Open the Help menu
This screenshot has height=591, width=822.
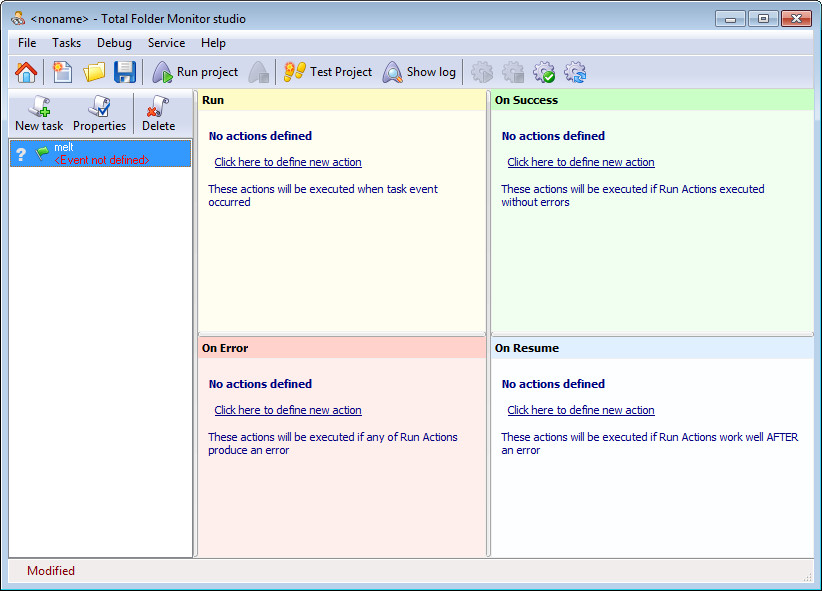213,43
